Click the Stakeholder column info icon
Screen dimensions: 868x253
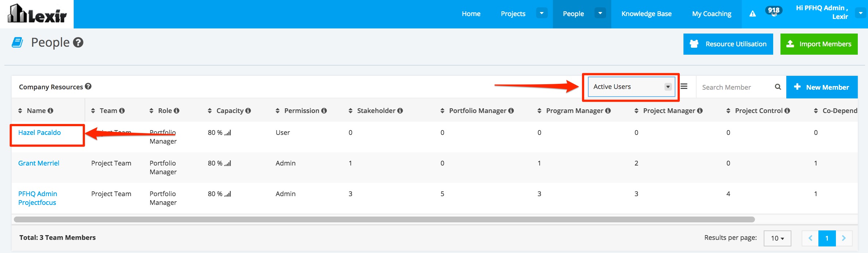click(x=400, y=110)
